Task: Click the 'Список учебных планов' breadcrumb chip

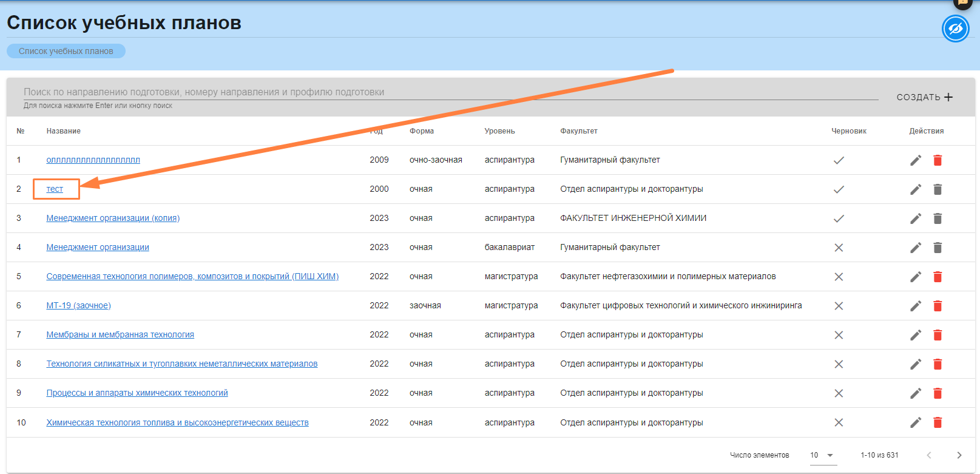Action: tap(66, 51)
